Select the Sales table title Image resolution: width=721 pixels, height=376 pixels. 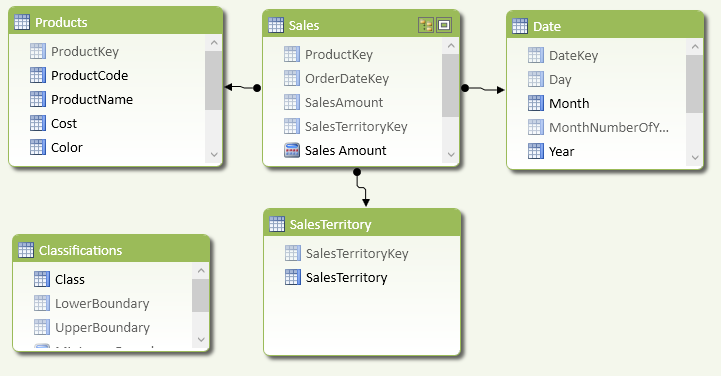point(304,25)
